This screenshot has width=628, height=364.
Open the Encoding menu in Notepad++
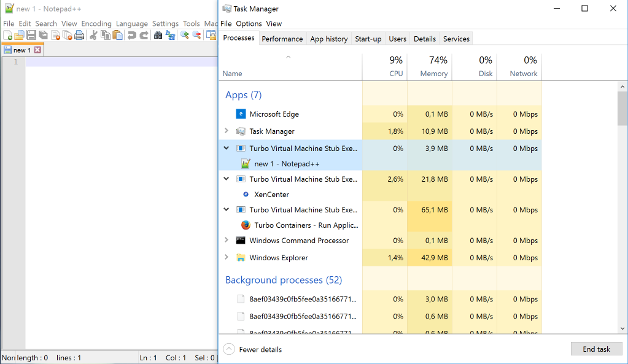click(x=96, y=23)
